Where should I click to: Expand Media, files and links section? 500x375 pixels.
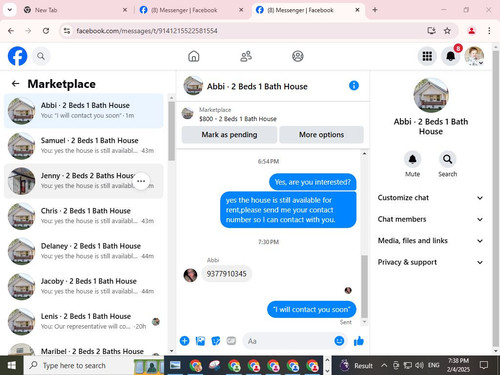point(430,241)
